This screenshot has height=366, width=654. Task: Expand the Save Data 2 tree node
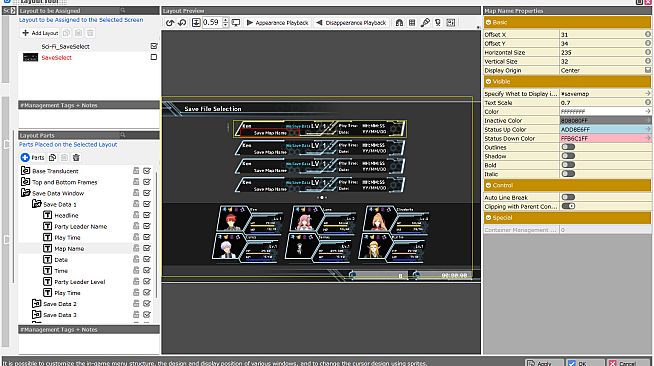pyautogui.click(x=37, y=303)
